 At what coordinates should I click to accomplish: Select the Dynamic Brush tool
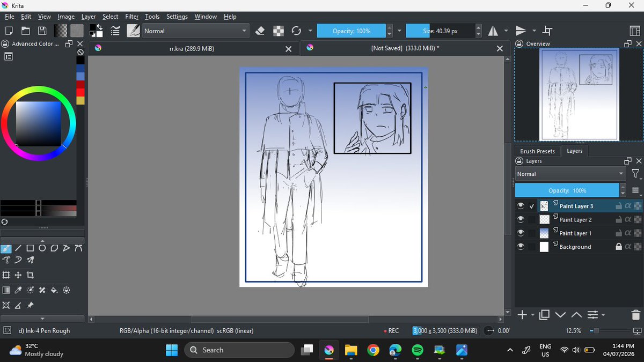tap(18, 260)
